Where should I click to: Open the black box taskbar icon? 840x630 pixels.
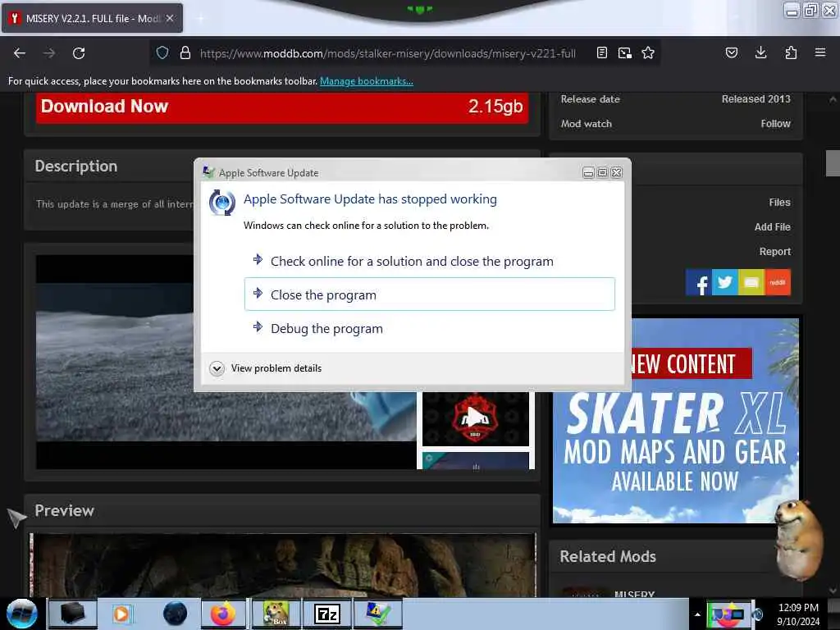coord(73,614)
